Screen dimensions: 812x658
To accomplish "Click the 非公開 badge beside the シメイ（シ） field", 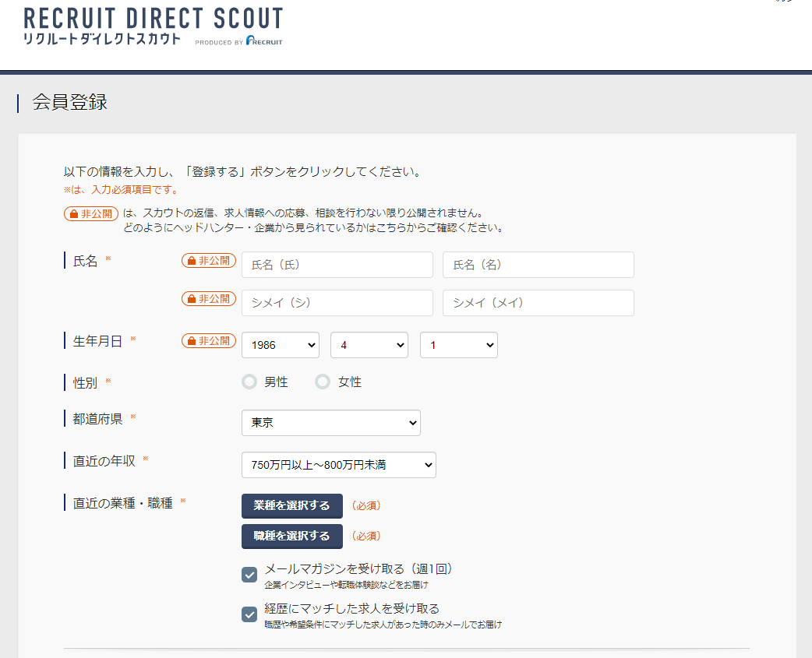I will click(209, 299).
